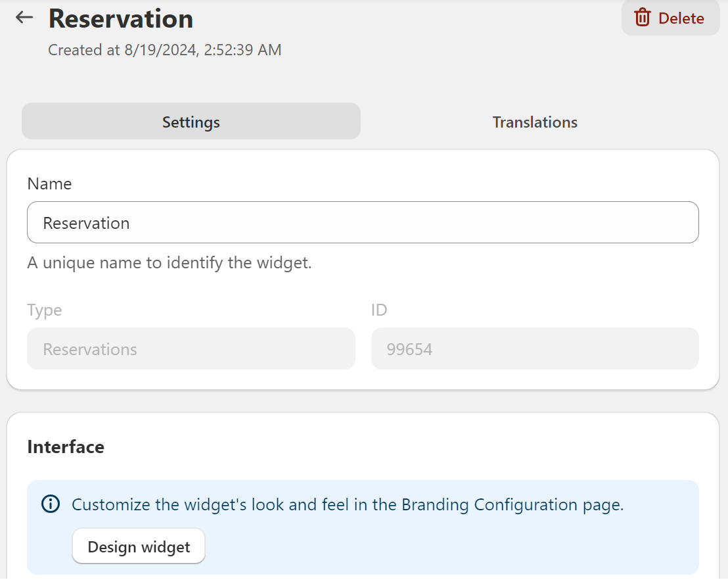Select the 'A unique name to identify the widget.' hint
This screenshot has height=580, width=728.
point(170,262)
